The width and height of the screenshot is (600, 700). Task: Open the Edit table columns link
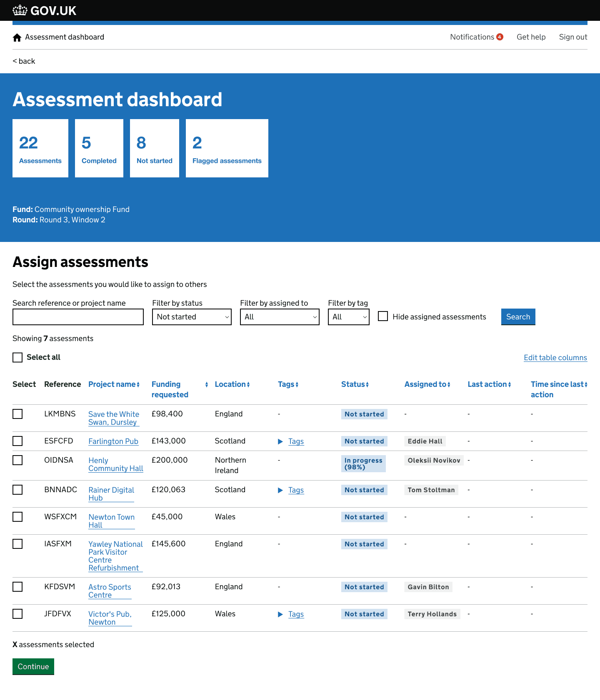click(x=555, y=358)
